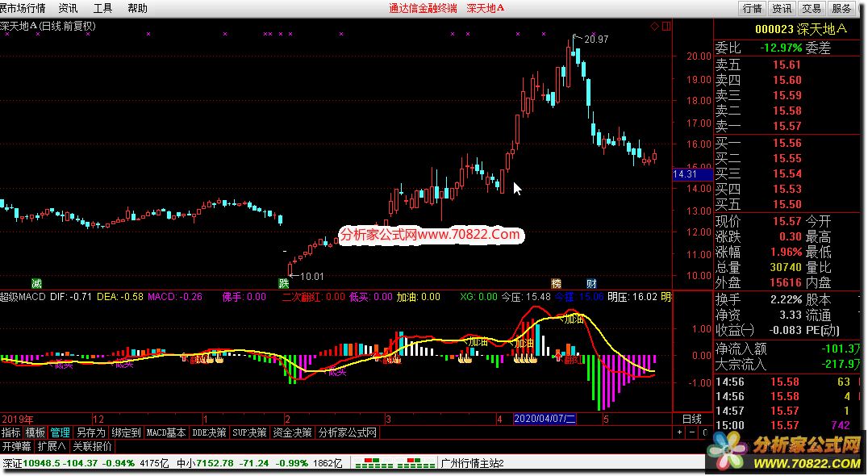Click the 买一 15.56 order row
Screen dimensions: 868x476
788,144
